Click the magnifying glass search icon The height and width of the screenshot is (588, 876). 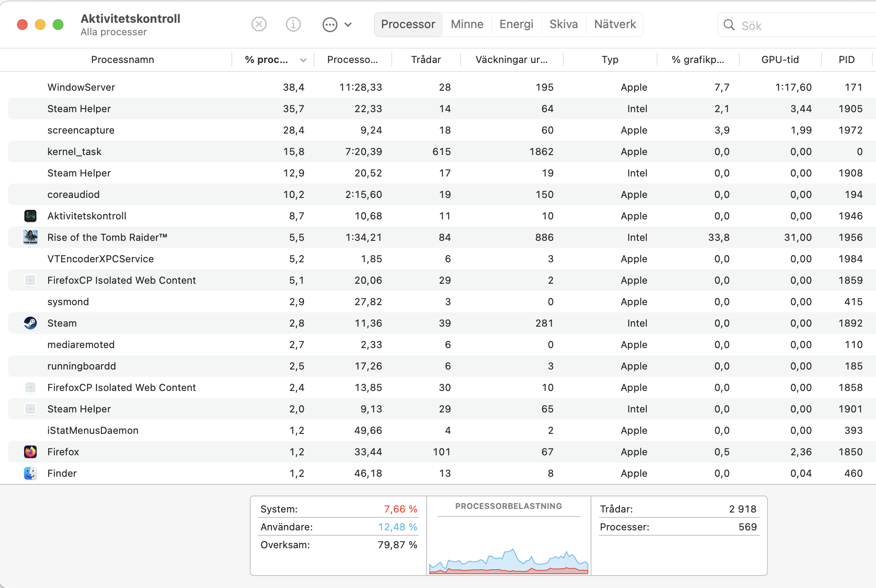(729, 25)
